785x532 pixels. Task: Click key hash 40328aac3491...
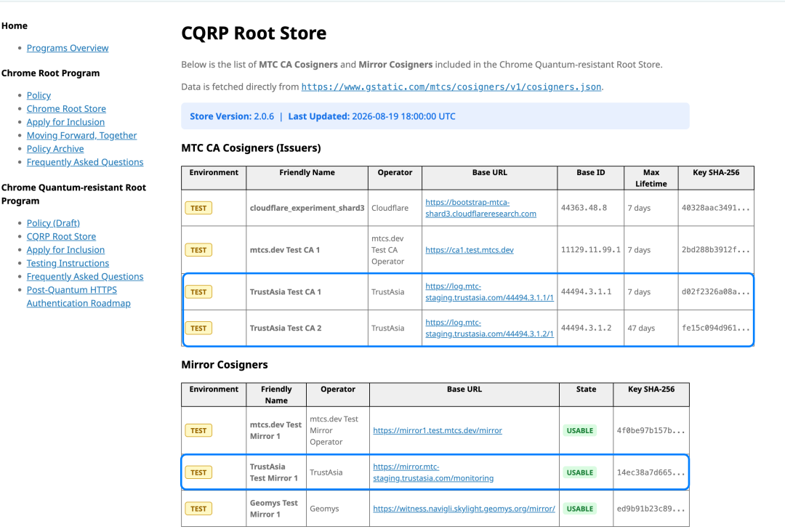[715, 208]
